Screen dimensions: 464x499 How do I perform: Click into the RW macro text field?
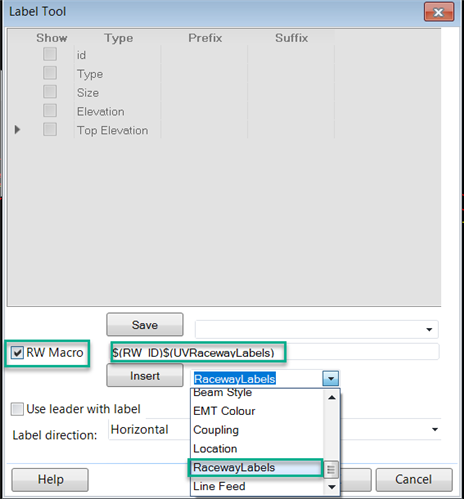275,352
